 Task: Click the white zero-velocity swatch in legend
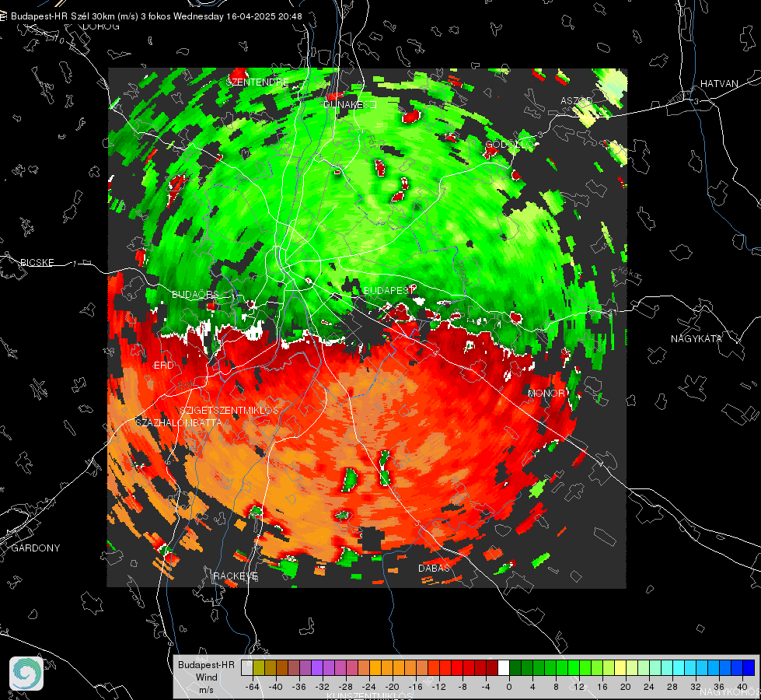coord(504,668)
